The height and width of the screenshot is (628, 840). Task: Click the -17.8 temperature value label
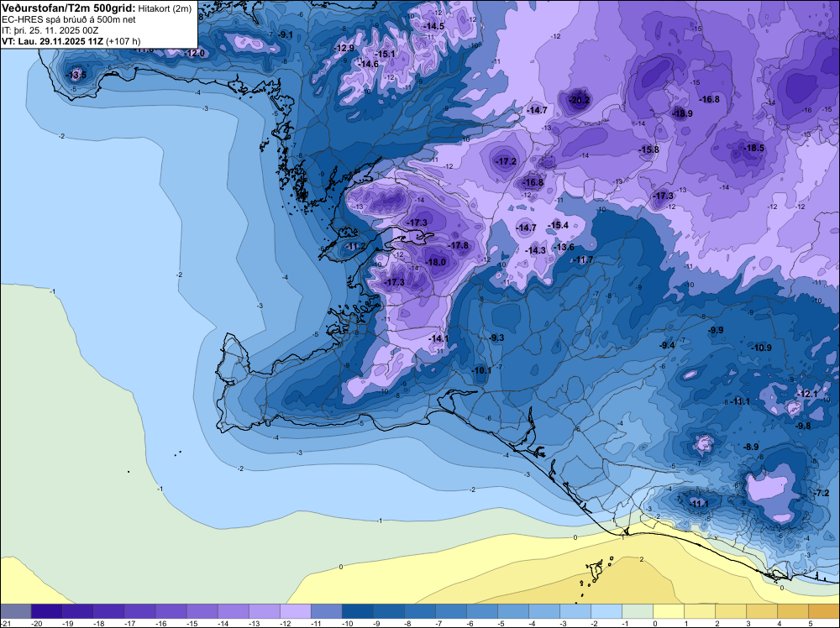[x=459, y=246]
